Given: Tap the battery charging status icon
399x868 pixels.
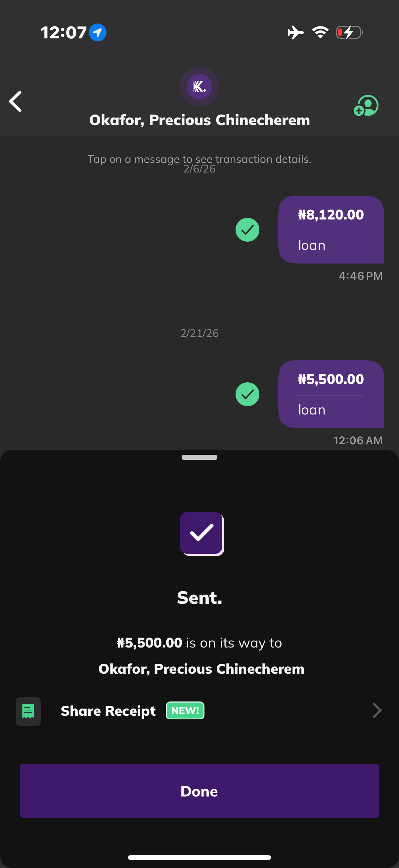Looking at the screenshot, I should (349, 33).
